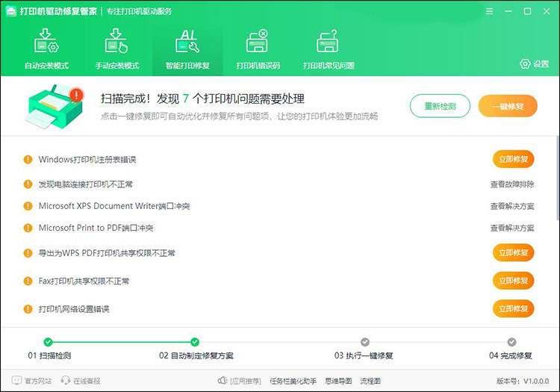The height and width of the screenshot is (392, 560).
Task: Click the 应用推荐 speaker icon
Action: (x=222, y=381)
